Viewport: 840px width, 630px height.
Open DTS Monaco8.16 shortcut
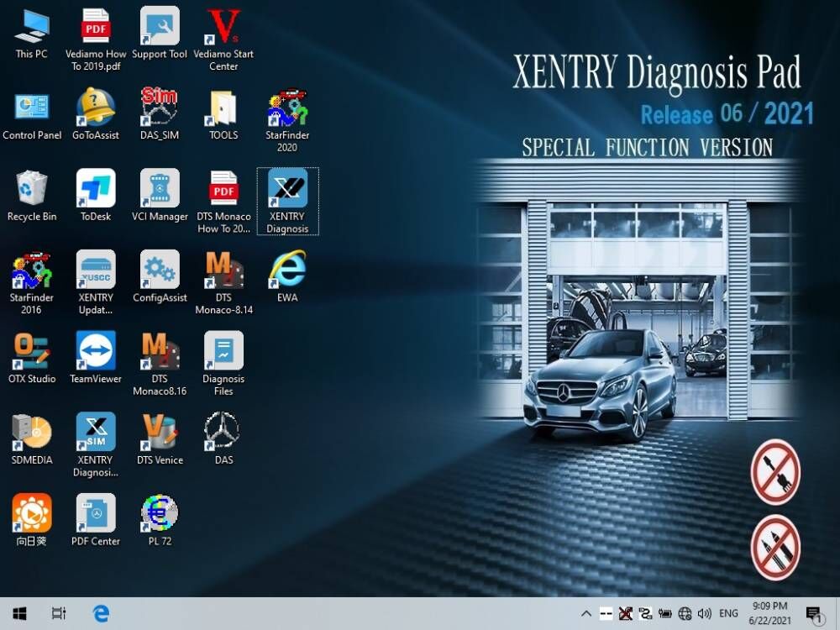click(x=160, y=365)
